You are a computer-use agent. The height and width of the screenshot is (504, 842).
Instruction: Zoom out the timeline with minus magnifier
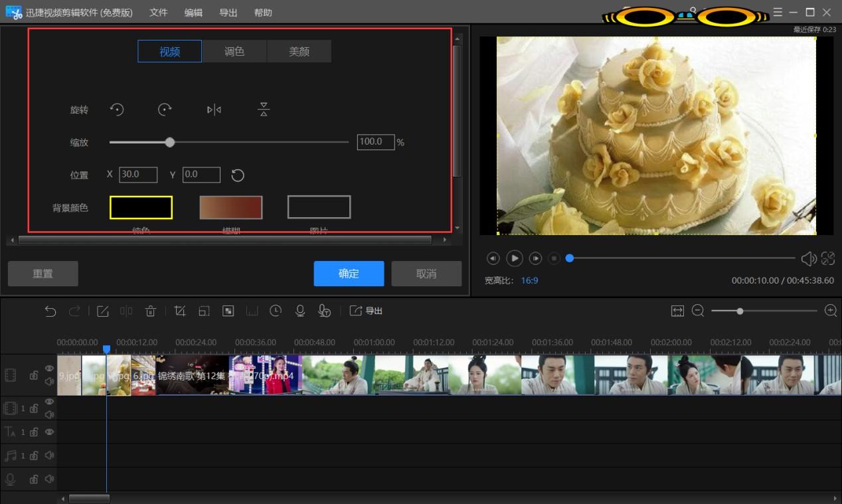coord(698,311)
